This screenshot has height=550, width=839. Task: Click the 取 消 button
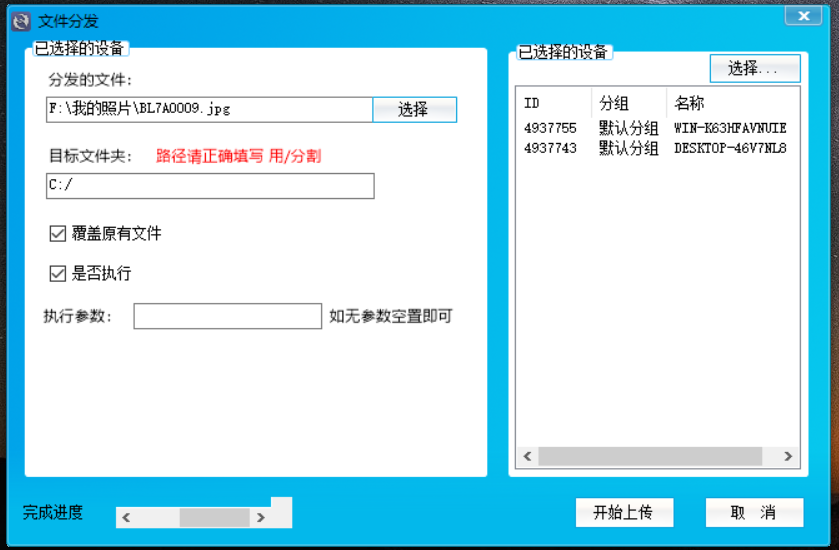pos(754,513)
